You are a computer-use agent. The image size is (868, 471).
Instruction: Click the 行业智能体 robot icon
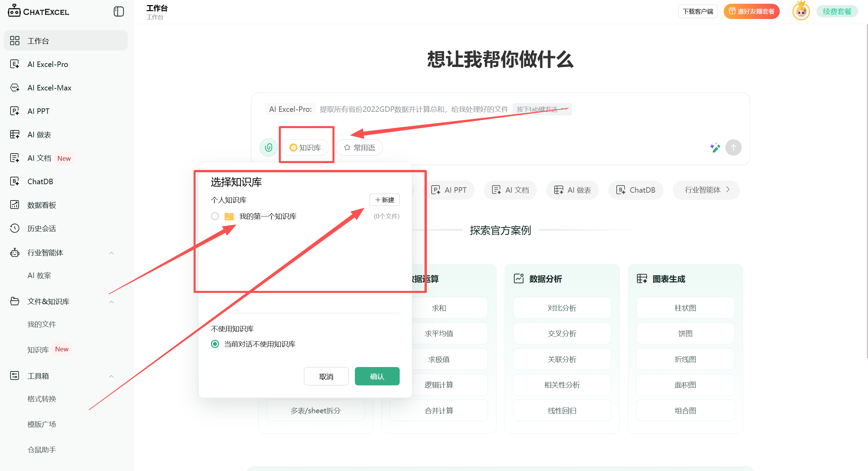coord(15,252)
